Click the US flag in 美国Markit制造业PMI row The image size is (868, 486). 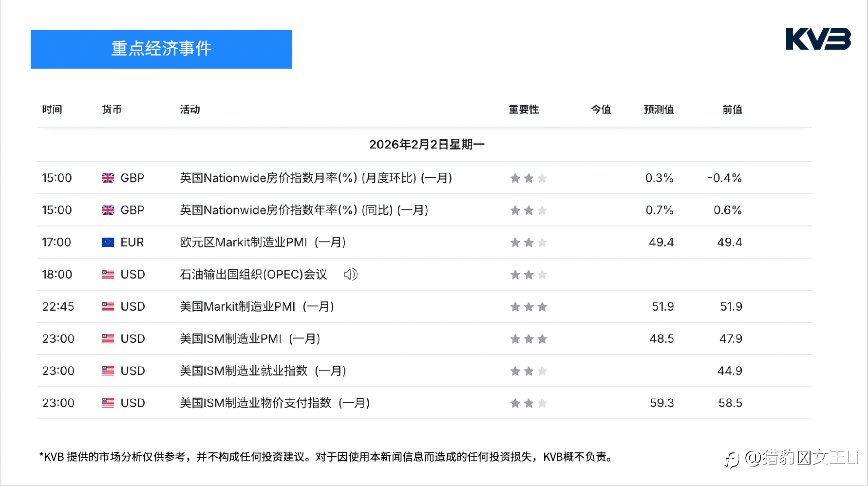click(x=108, y=307)
